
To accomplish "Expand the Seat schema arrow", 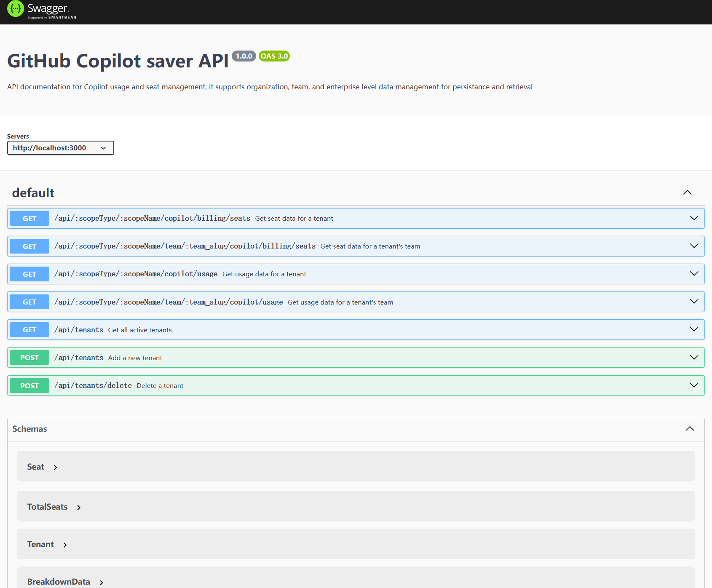I will point(55,468).
